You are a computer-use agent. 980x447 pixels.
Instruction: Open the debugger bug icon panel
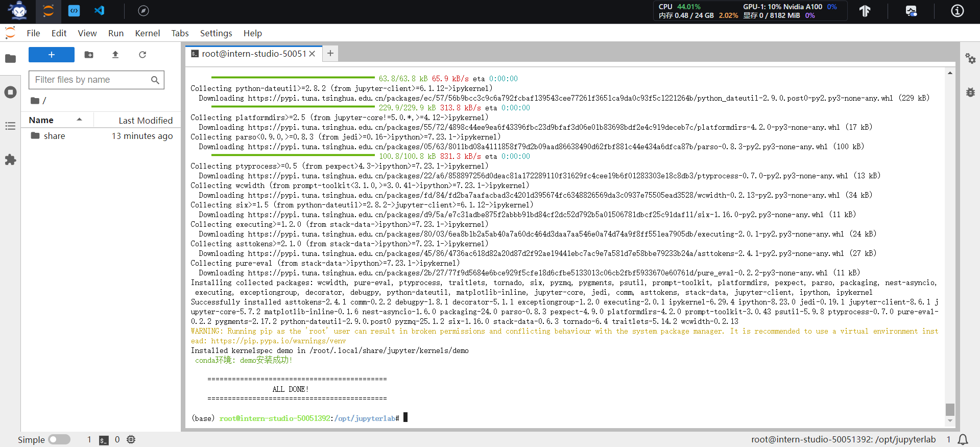[970, 92]
